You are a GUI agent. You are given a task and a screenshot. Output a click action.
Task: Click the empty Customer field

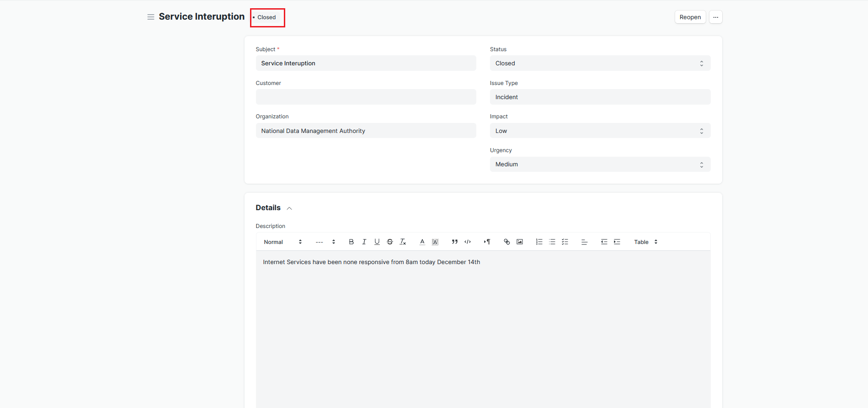coord(366,97)
